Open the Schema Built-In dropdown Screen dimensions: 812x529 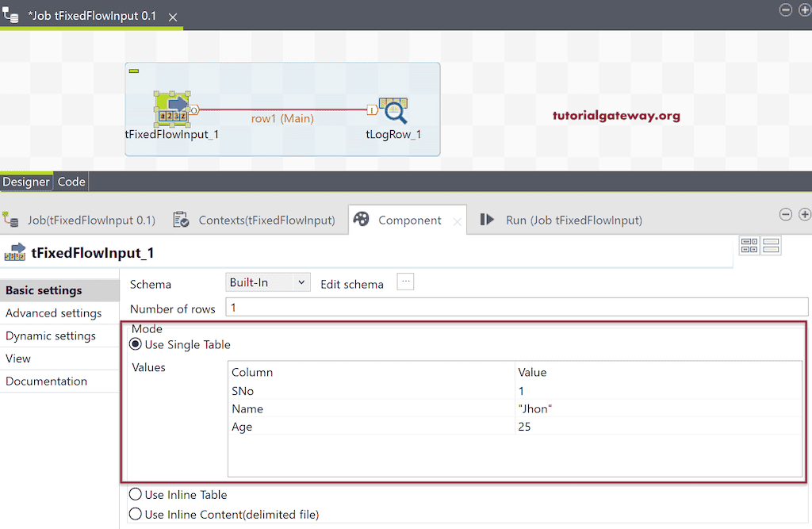pos(268,282)
